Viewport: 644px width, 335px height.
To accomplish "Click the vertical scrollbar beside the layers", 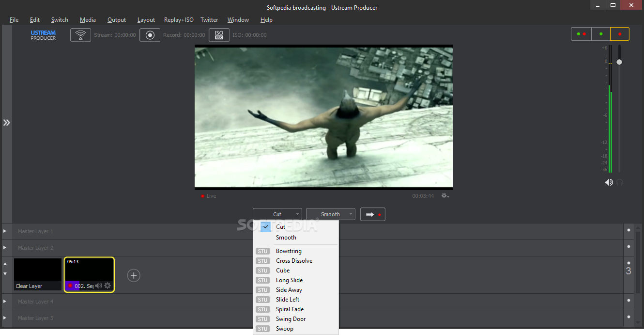I will [638, 262].
